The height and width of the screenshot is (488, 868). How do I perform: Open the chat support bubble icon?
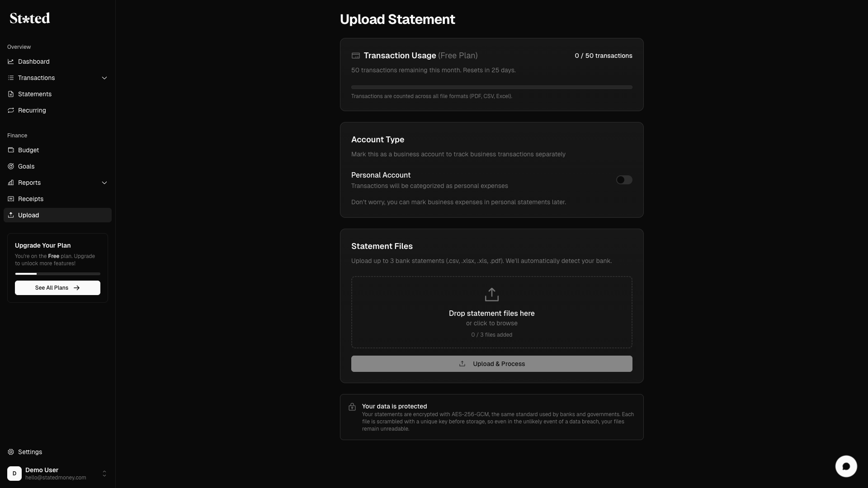pos(846,466)
